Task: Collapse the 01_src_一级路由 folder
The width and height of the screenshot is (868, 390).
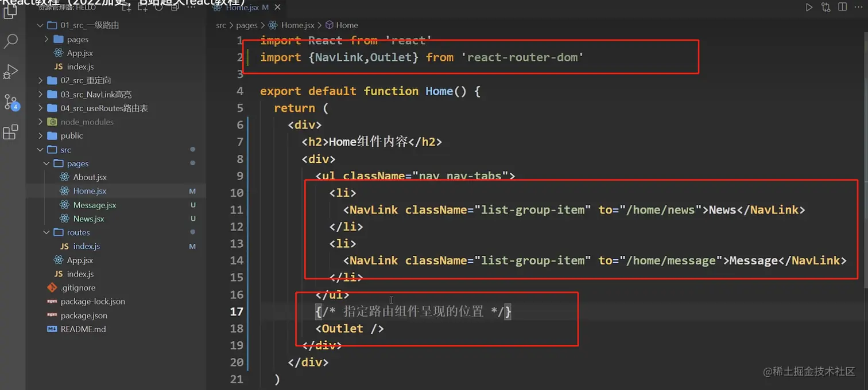Action: 40,25
